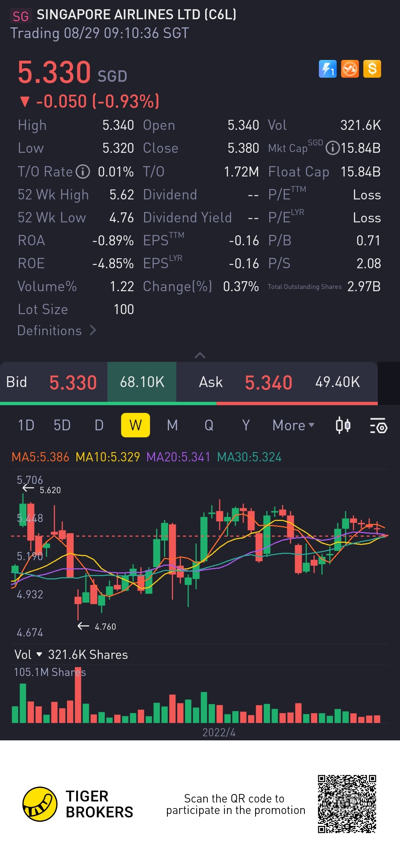
Task: Tap the promotion QR code
Action: [x=347, y=804]
